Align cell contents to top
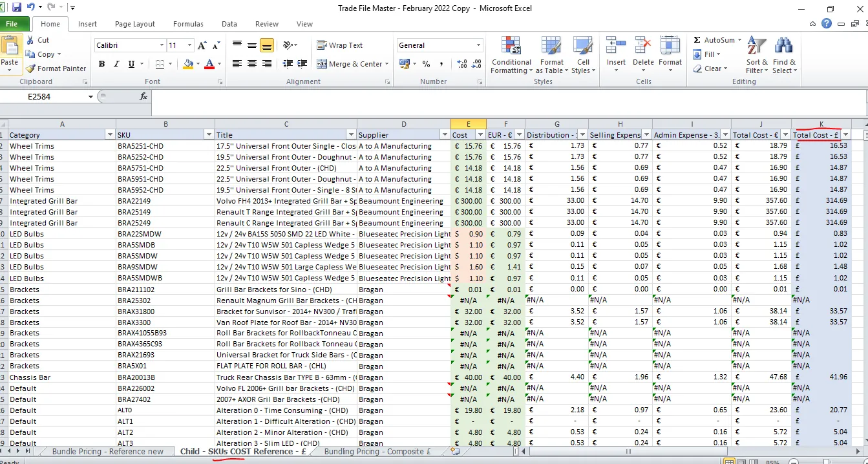Viewport: 868px width, 464px height. pos(237,46)
